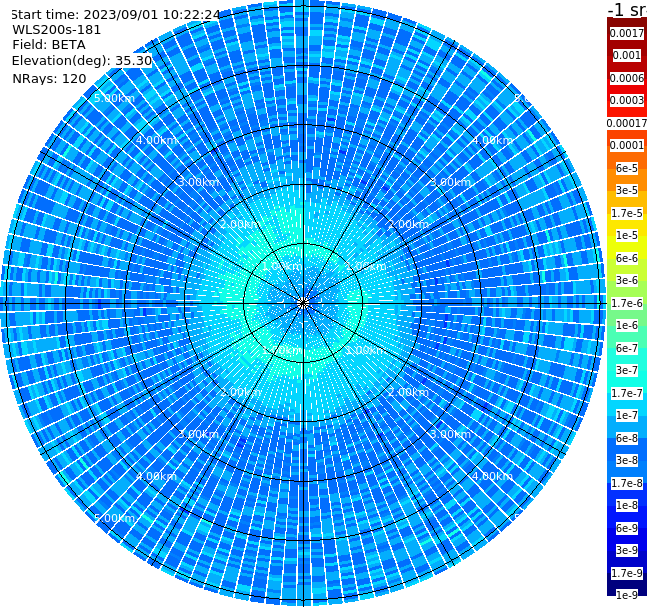Viewport: 647px width, 607px height.
Task: Click the WLS200s-181 instrument label
Action: coord(57,30)
